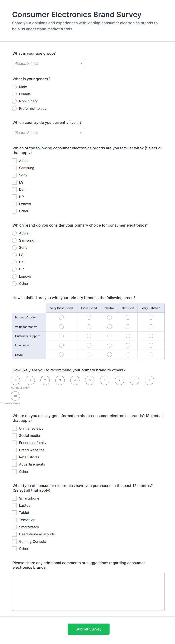Enable the Brand websites checkbox
This screenshot has width=175, height=644.
(x=14, y=450)
